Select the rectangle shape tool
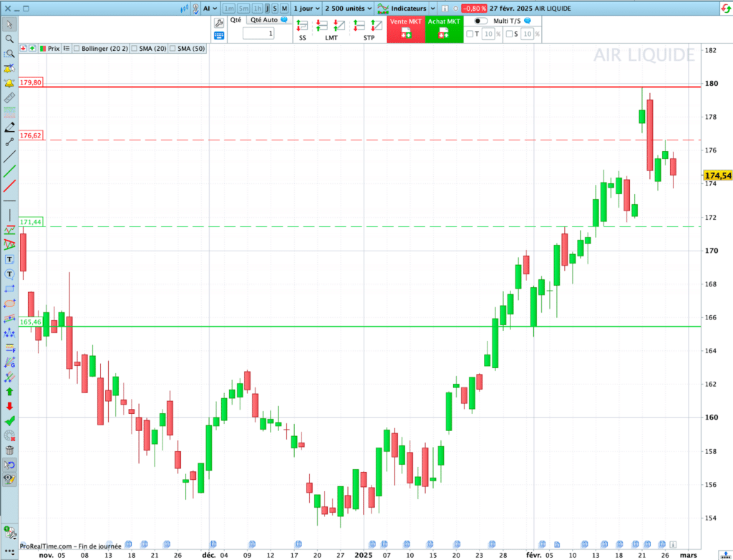Image resolution: width=733 pixels, height=560 pixels. [x=9, y=289]
